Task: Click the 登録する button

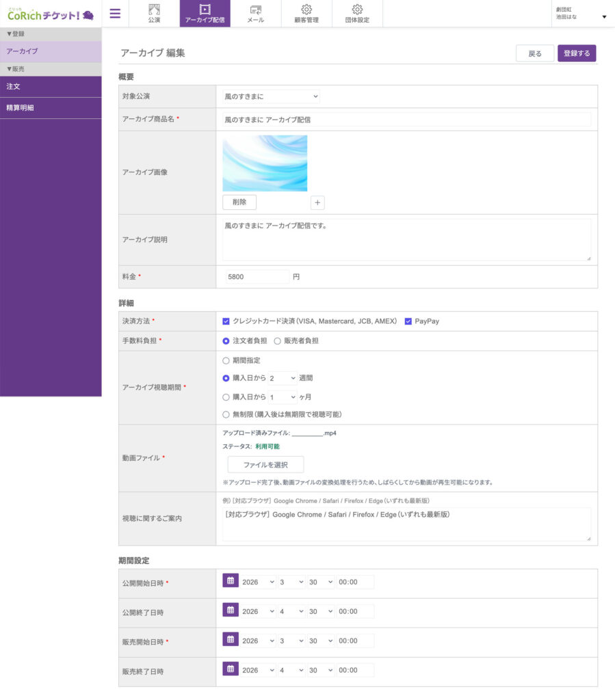Action: 576,53
